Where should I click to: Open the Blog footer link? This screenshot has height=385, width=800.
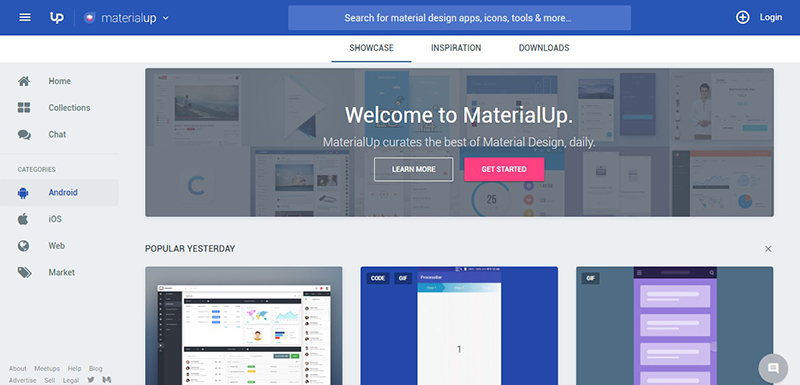pyautogui.click(x=95, y=368)
